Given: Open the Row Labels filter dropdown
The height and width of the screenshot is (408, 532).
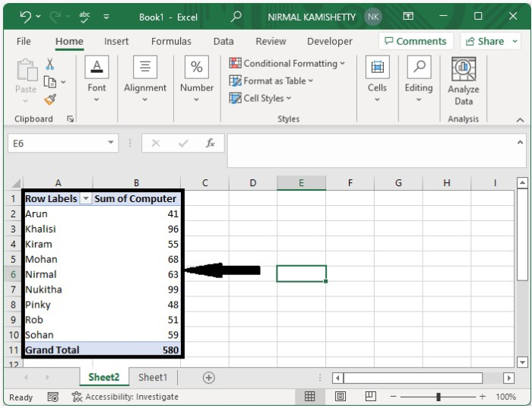Looking at the screenshot, I should point(86,198).
